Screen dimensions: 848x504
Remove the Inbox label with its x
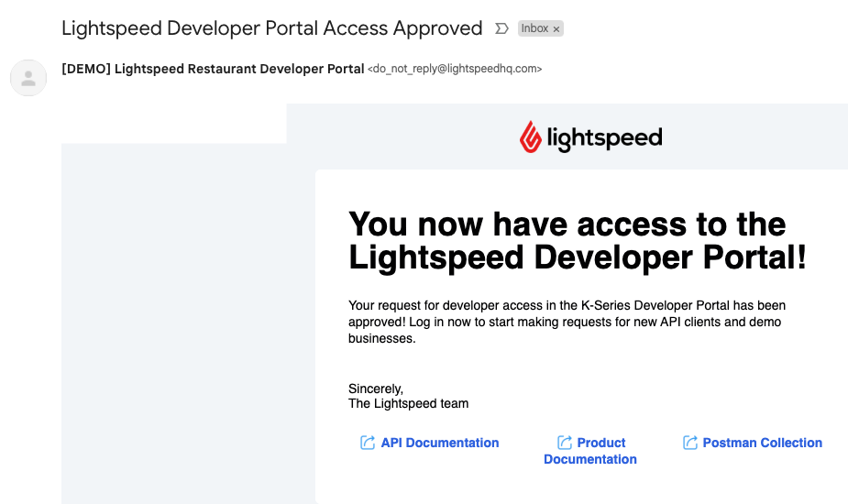pos(556,29)
